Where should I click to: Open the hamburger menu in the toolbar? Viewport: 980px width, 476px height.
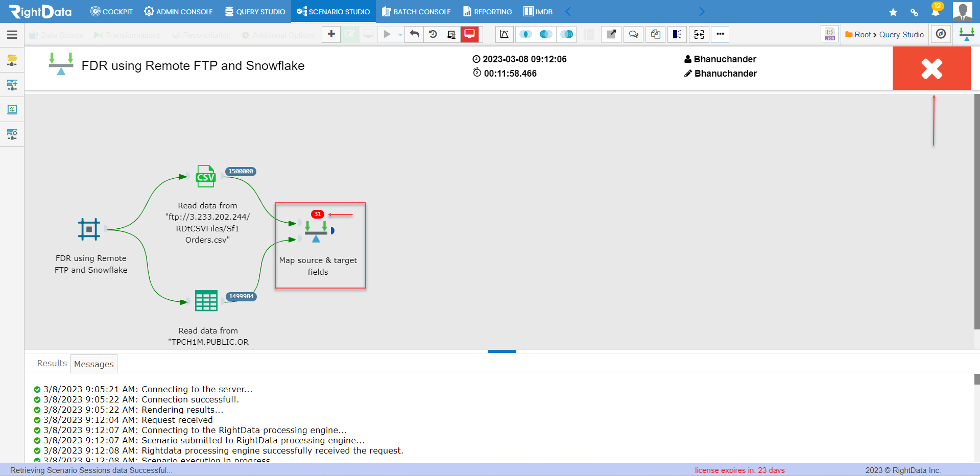point(12,35)
